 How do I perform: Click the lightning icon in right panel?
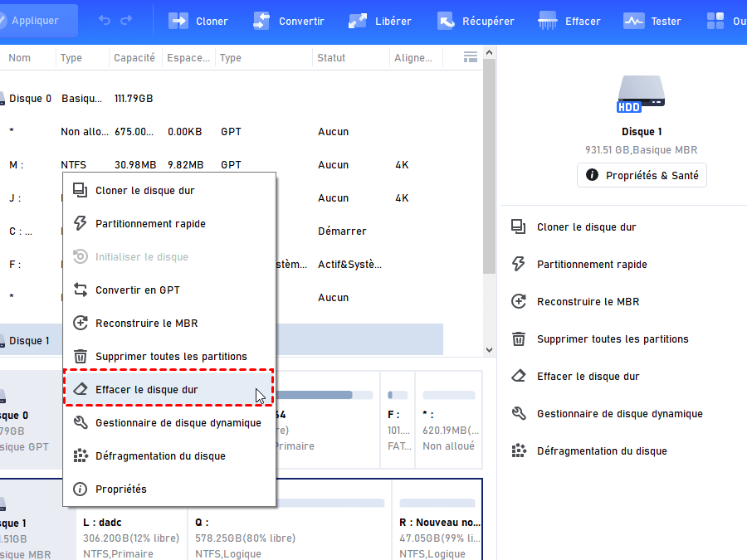click(x=518, y=264)
